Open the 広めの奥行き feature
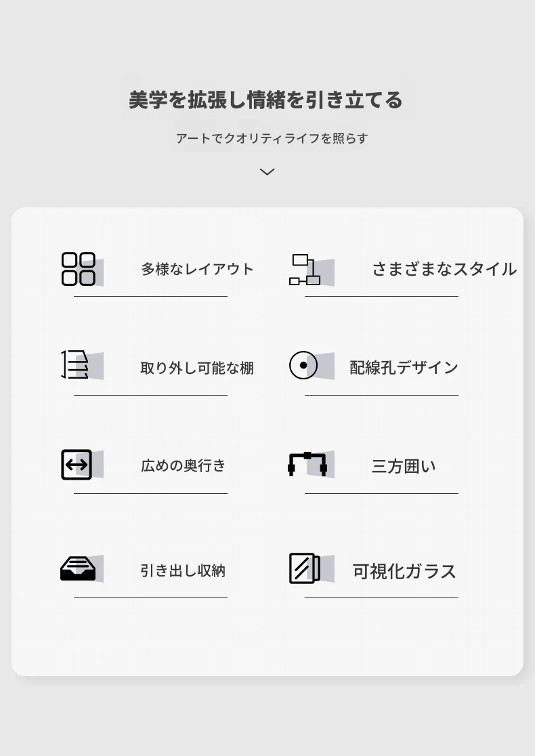The width and height of the screenshot is (535, 756). [184, 465]
